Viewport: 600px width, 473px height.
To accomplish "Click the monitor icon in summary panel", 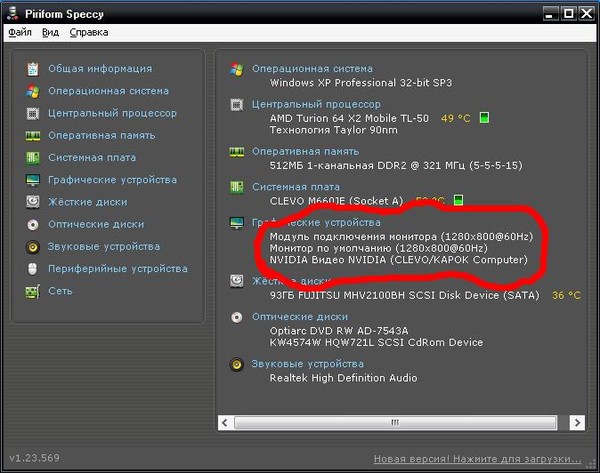I will [x=236, y=223].
